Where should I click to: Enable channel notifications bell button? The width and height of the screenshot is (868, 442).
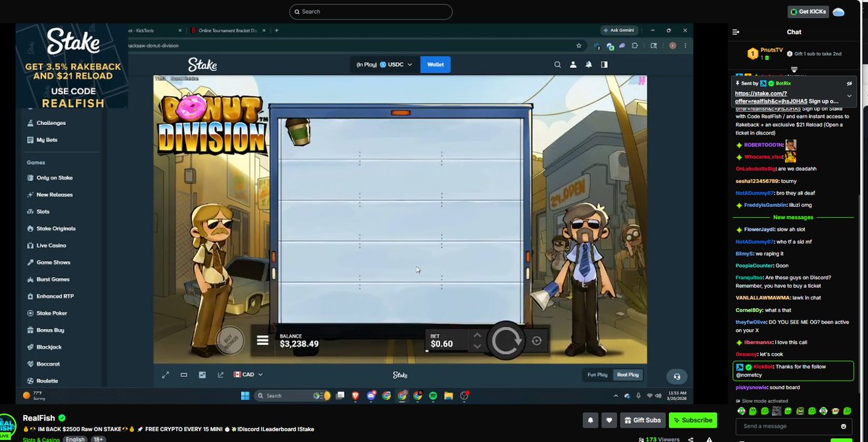pyautogui.click(x=590, y=420)
